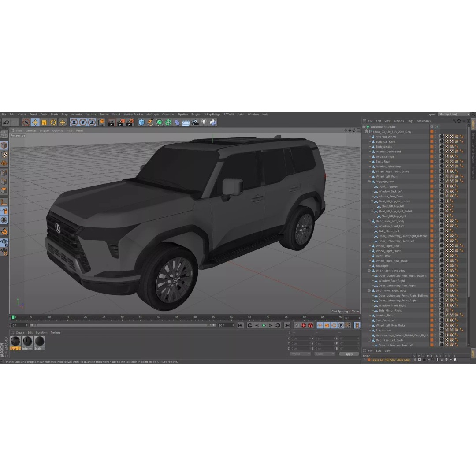
Task: Click the Object Manager search icon
Action: pos(454,121)
